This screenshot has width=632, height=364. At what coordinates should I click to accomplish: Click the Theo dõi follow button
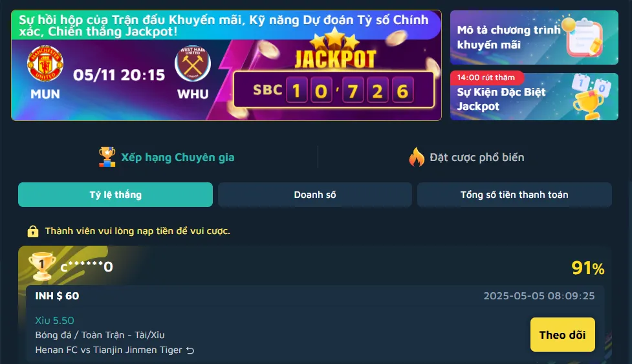tap(562, 335)
